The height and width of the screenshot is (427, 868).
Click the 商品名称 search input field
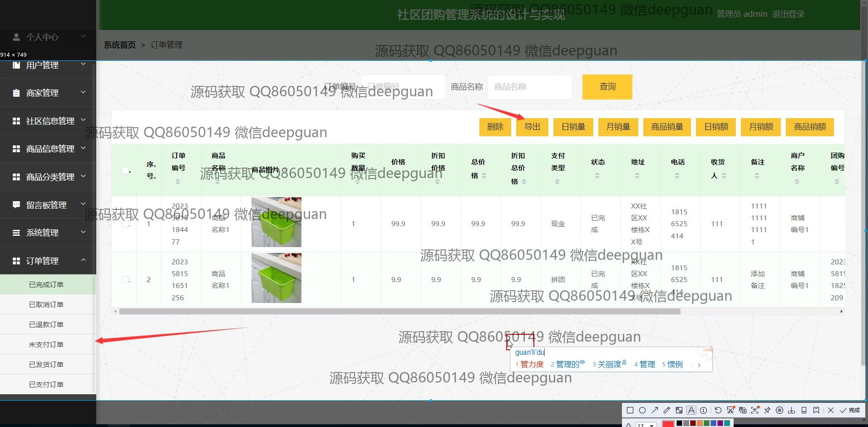point(529,87)
